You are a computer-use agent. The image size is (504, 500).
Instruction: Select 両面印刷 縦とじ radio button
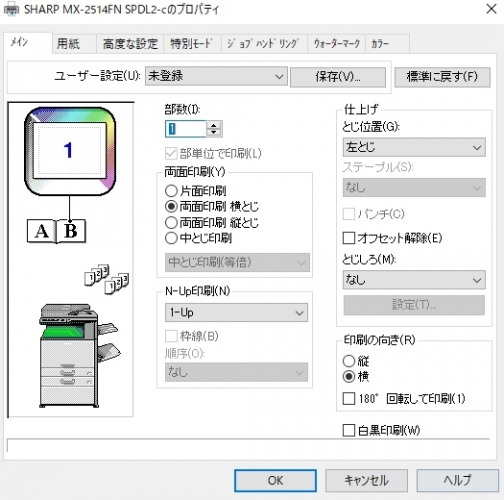tap(171, 222)
